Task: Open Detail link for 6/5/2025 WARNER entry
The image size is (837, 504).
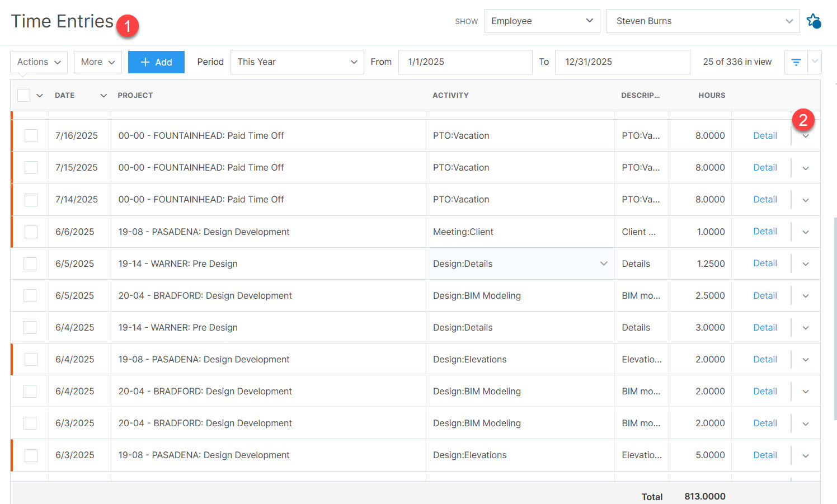Action: 765,263
